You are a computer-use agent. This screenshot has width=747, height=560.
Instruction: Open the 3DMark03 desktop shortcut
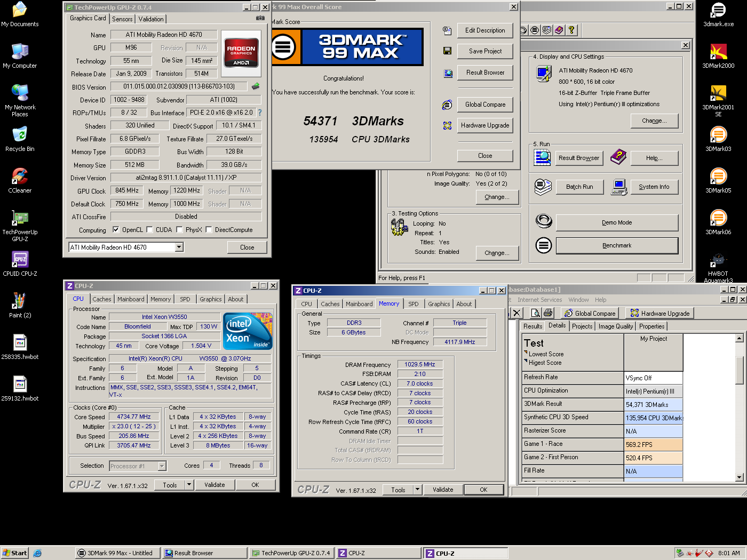click(x=718, y=139)
